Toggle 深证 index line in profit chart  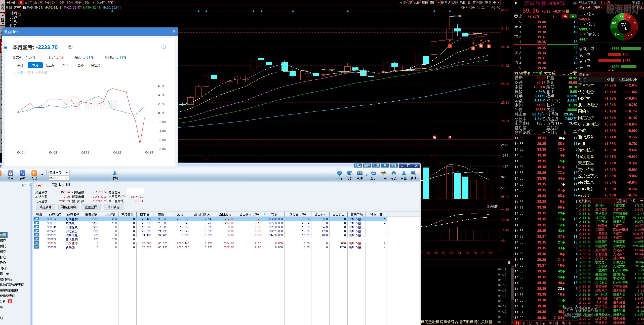pyautogui.click(x=29, y=73)
